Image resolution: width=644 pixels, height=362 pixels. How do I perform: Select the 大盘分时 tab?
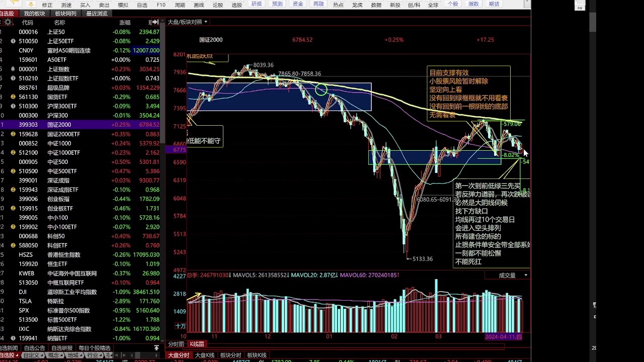(179, 355)
